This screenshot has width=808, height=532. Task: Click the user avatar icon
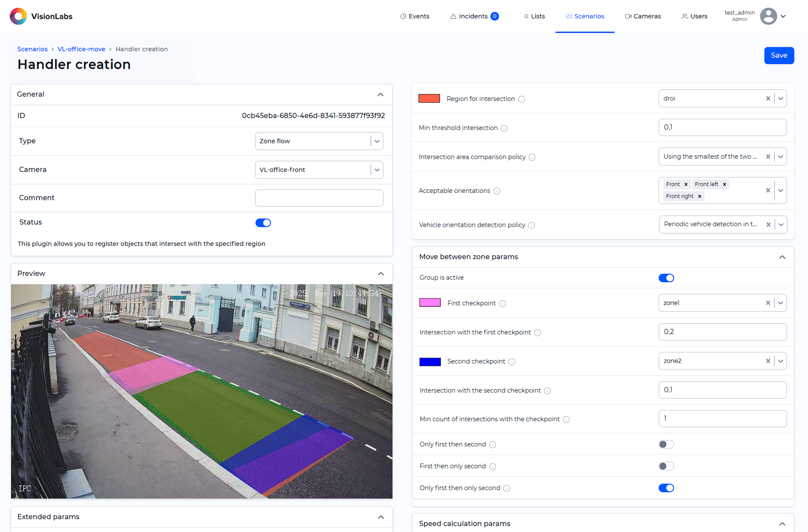[x=768, y=16]
